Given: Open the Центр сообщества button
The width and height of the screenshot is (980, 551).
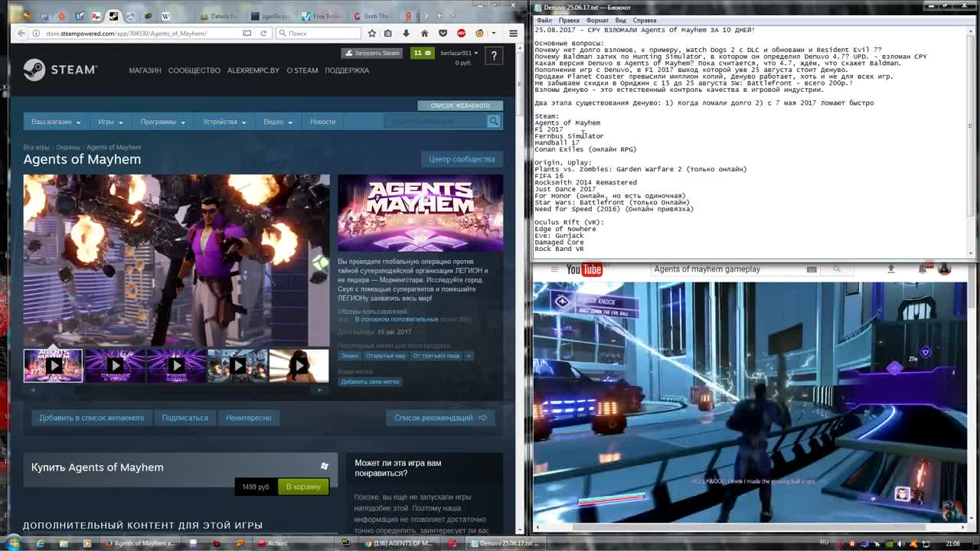Looking at the screenshot, I should point(462,159).
